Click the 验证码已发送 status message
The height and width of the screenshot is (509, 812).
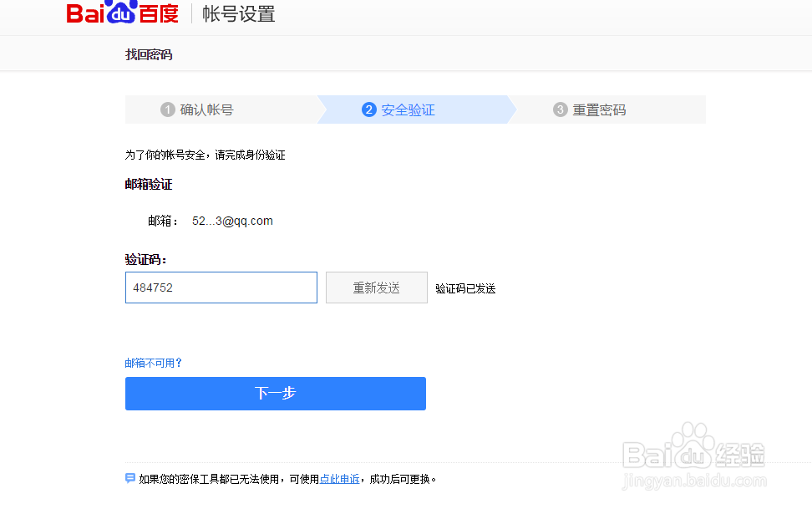point(465,288)
